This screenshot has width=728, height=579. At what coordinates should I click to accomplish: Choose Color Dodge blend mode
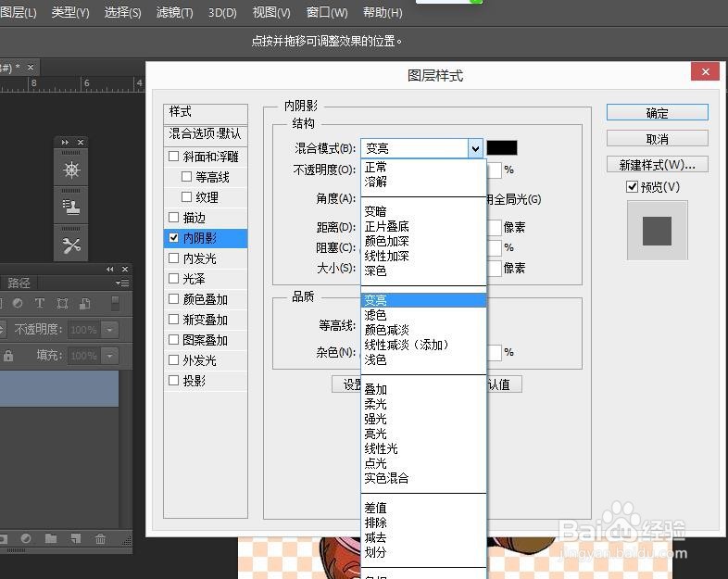coord(423,330)
